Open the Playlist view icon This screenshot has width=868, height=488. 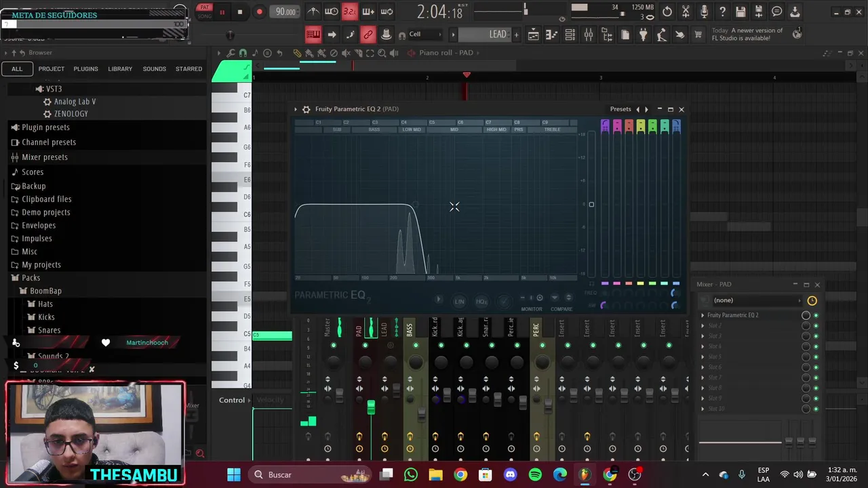click(x=534, y=35)
